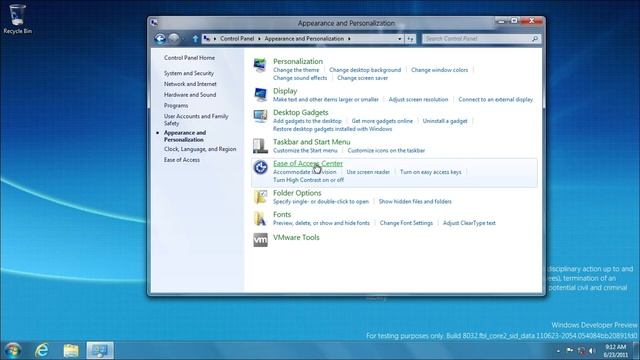The image size is (640, 360).
Task: Open the VMware Tools heading link
Action: 296,238
